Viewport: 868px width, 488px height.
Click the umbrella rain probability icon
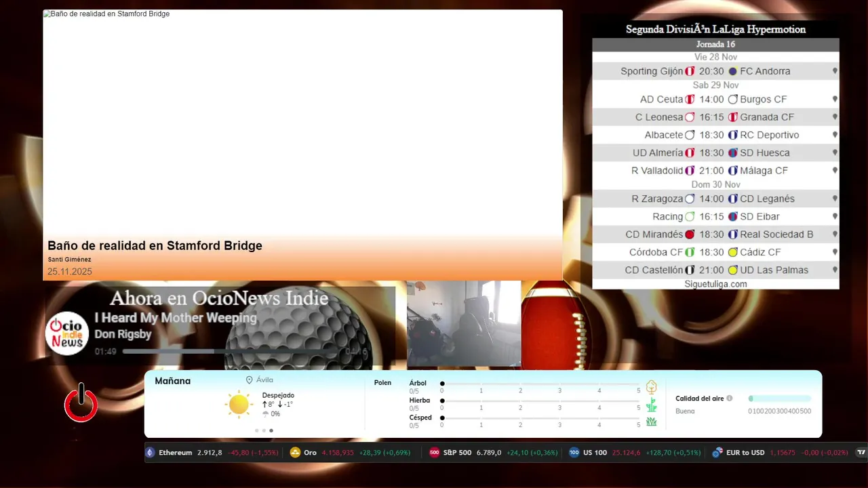pyautogui.click(x=265, y=413)
